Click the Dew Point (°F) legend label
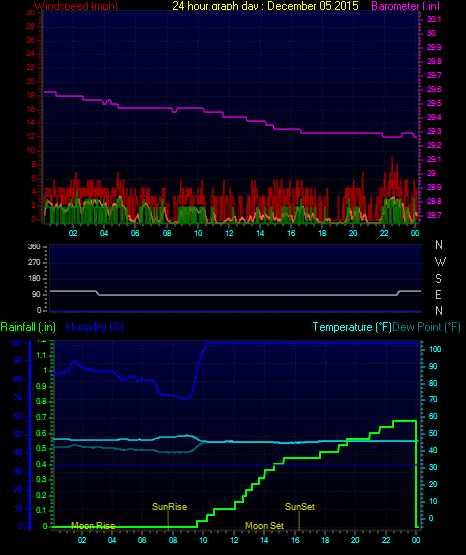Viewport: 466px width, 555px height. 427,327
